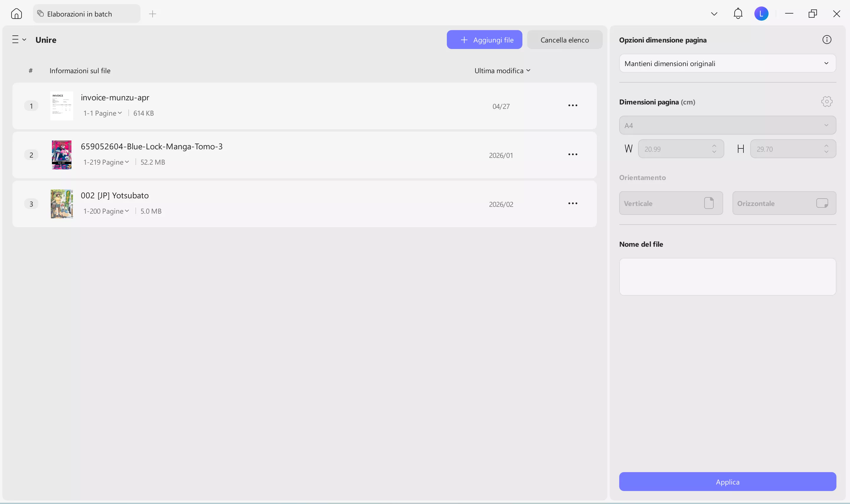Screen dimensions: 850x504
Task: Select Orizzontale orientation
Action: (784, 203)
